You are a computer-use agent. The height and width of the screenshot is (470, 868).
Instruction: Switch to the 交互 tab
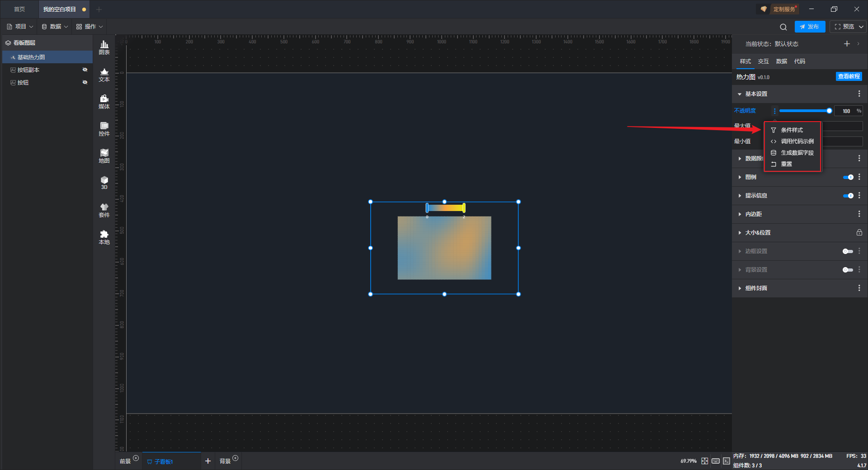coord(763,61)
